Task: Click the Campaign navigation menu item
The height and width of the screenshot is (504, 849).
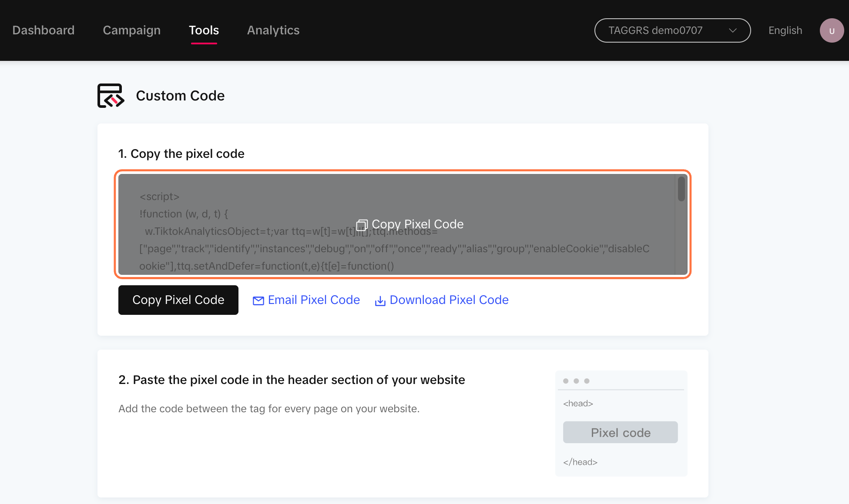Action: (x=131, y=30)
